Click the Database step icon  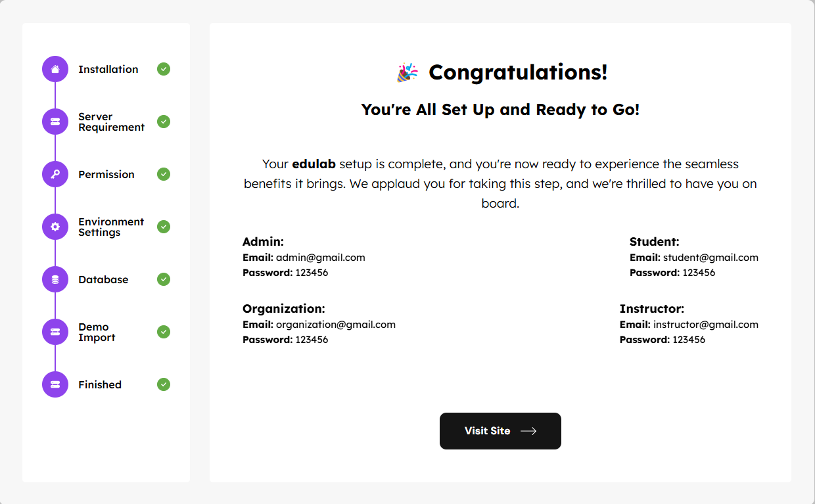pos(55,279)
